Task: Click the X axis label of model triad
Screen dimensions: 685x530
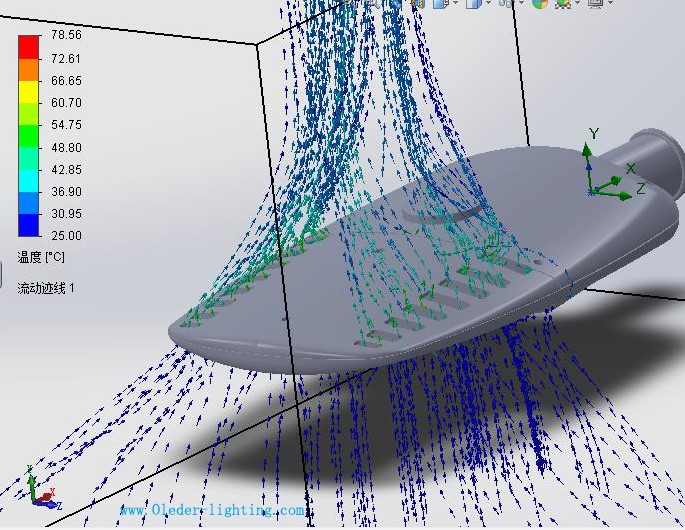Action: coord(630,169)
